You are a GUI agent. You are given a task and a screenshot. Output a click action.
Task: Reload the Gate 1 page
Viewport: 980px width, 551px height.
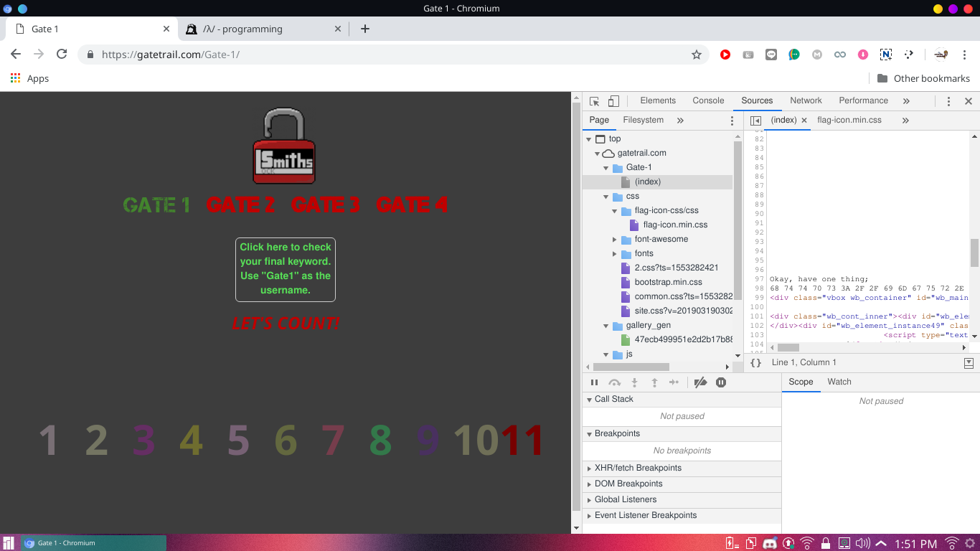point(62,55)
